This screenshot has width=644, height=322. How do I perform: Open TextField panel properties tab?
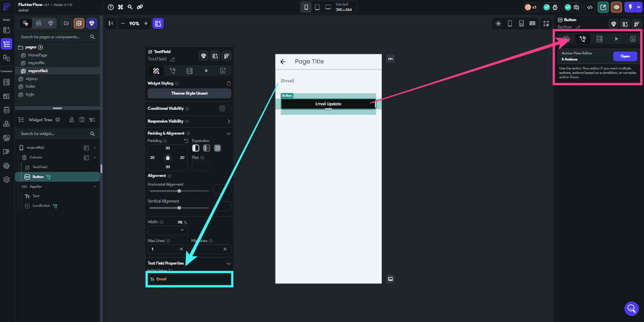coord(156,71)
